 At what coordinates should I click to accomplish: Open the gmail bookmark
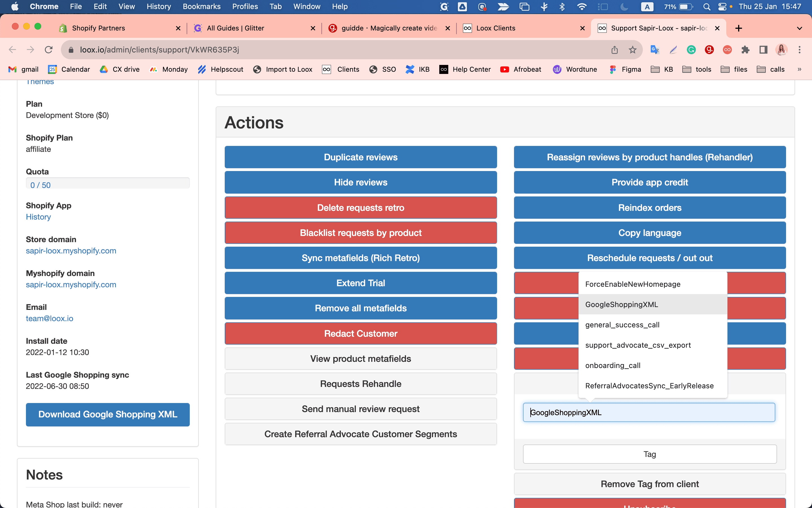point(23,69)
